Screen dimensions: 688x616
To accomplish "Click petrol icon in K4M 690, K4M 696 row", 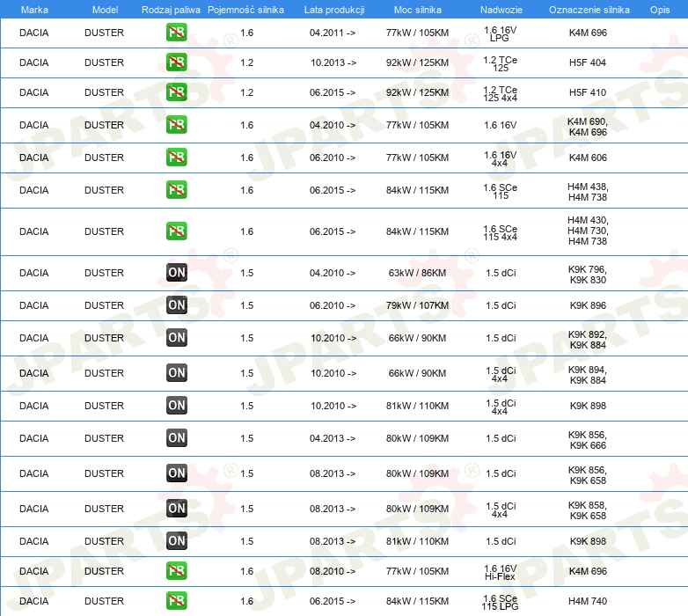I will click(176, 125).
